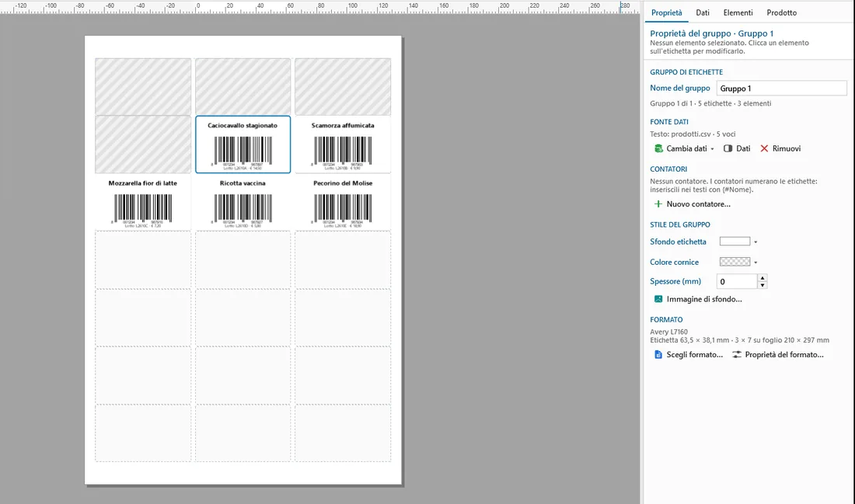Select the Pecorino del Molise label title
Viewport: 855px width, 504px height.
click(x=343, y=183)
